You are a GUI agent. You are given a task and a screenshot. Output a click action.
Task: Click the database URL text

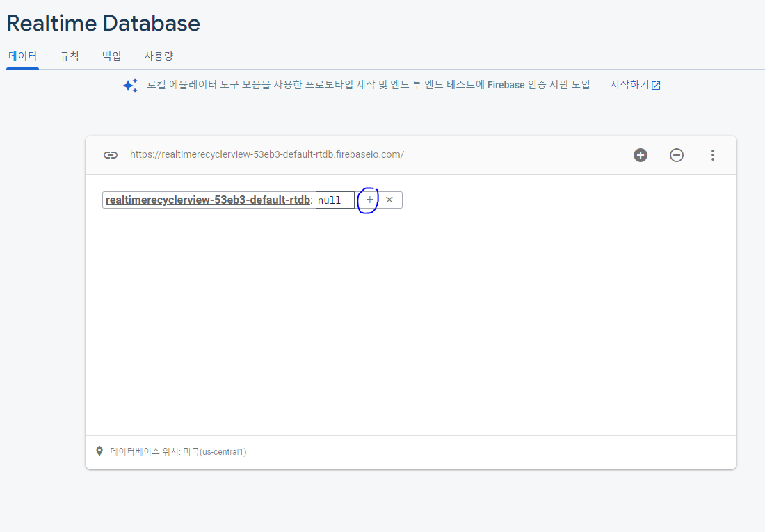point(267,154)
